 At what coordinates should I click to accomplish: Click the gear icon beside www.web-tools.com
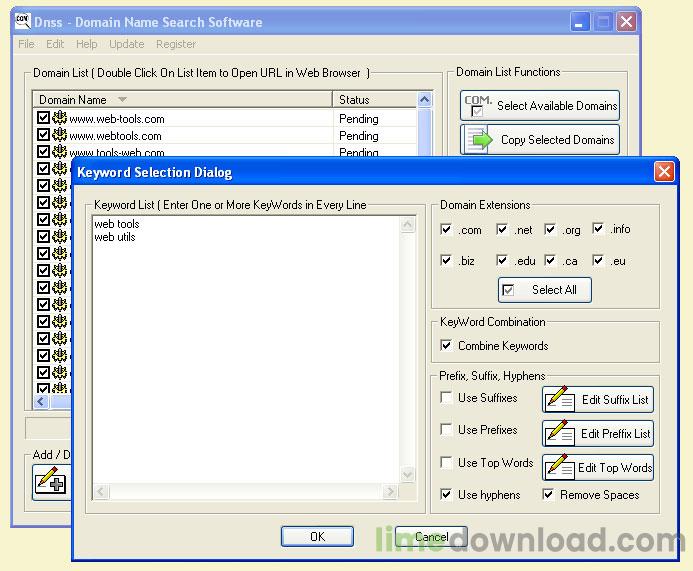click(x=59, y=119)
